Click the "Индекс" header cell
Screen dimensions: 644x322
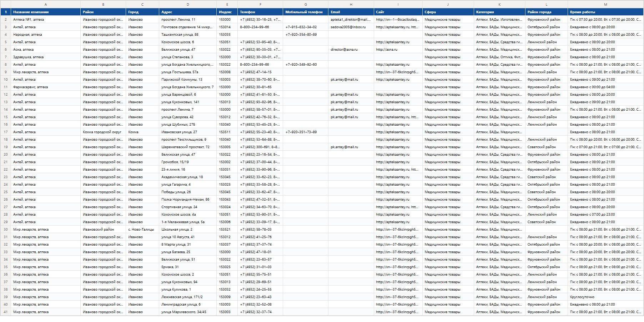tap(227, 12)
